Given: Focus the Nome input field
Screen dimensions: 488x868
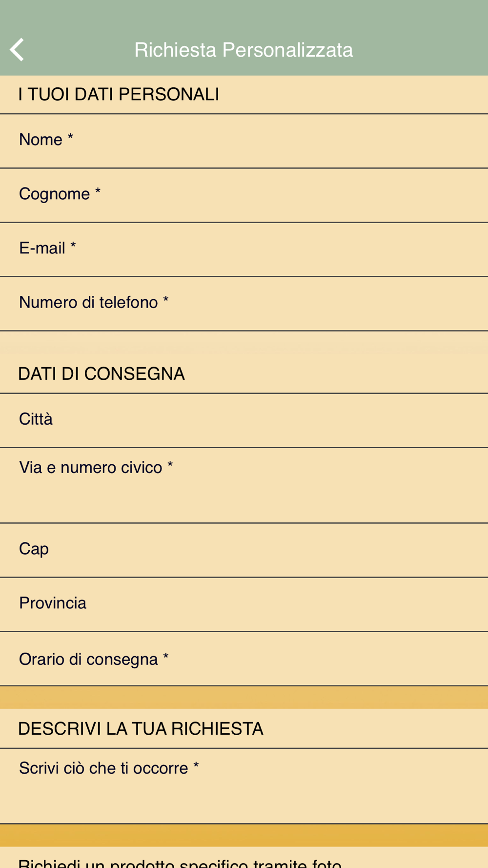Looking at the screenshot, I should [244, 141].
